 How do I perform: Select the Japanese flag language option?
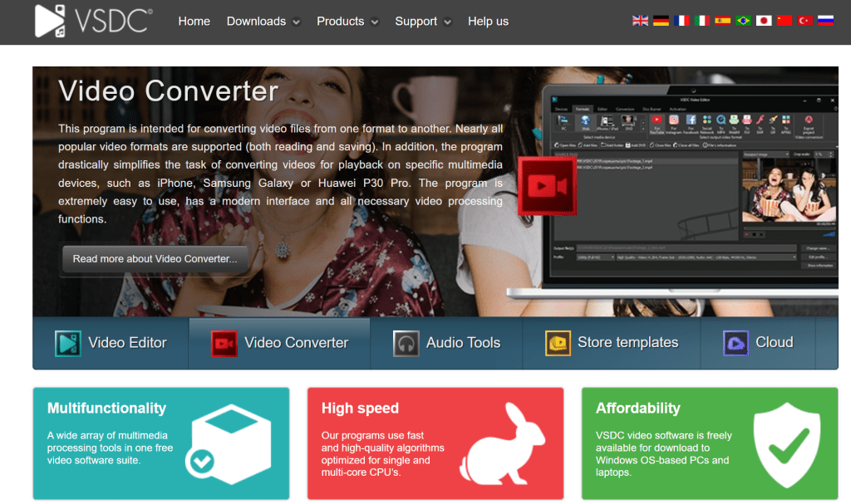pos(764,21)
